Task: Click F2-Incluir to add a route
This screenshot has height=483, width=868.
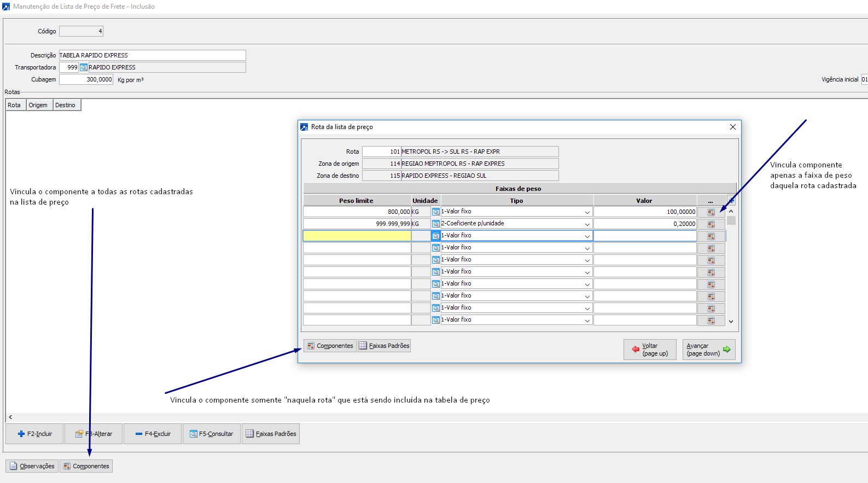Action: [x=34, y=434]
